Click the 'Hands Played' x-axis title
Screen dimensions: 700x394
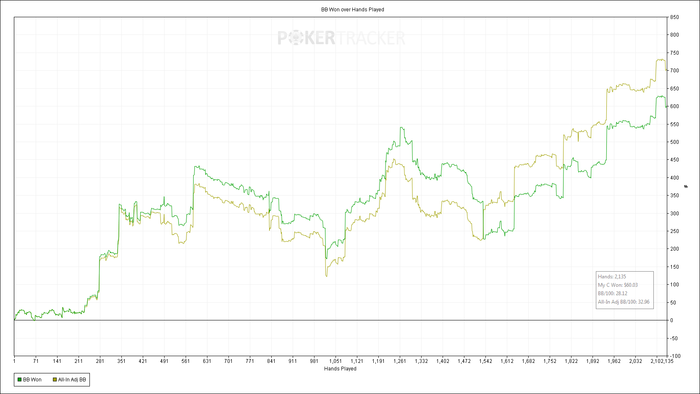tap(340, 369)
